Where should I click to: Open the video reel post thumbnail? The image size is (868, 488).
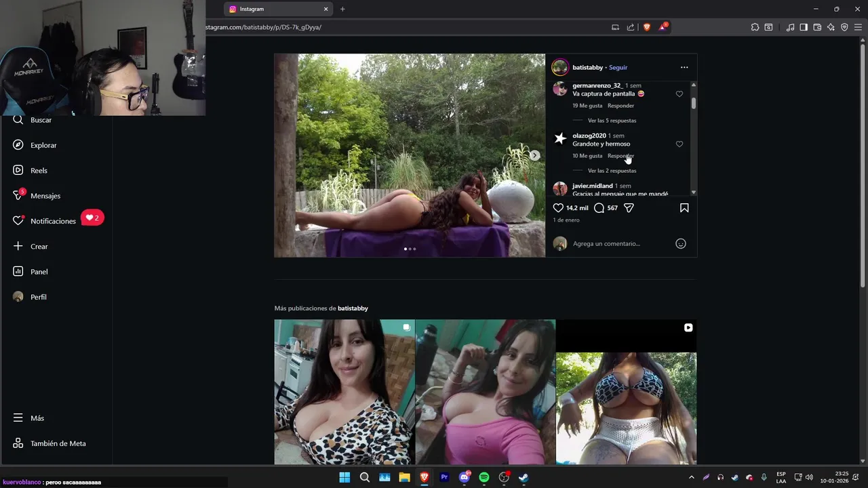click(x=626, y=392)
